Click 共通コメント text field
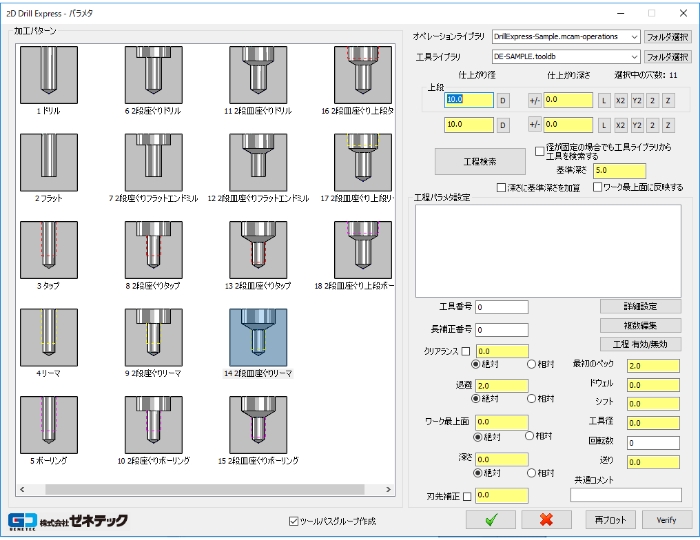 [625, 495]
